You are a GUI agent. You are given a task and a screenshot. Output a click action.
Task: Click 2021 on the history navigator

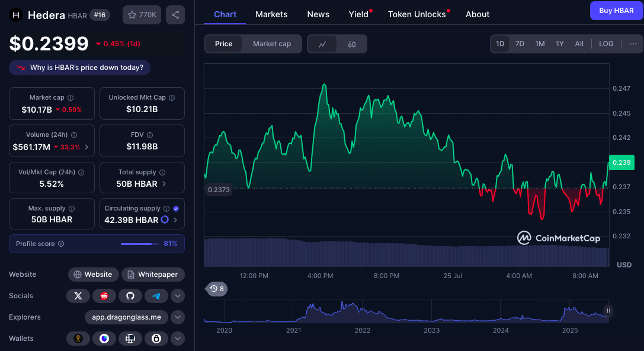(294, 330)
